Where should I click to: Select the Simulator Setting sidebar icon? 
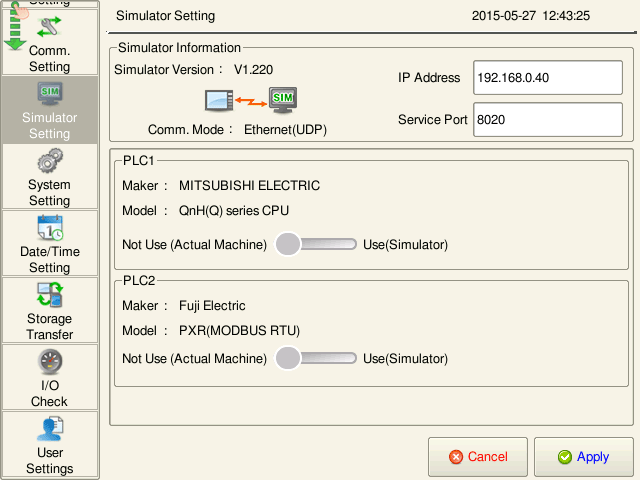[49, 109]
